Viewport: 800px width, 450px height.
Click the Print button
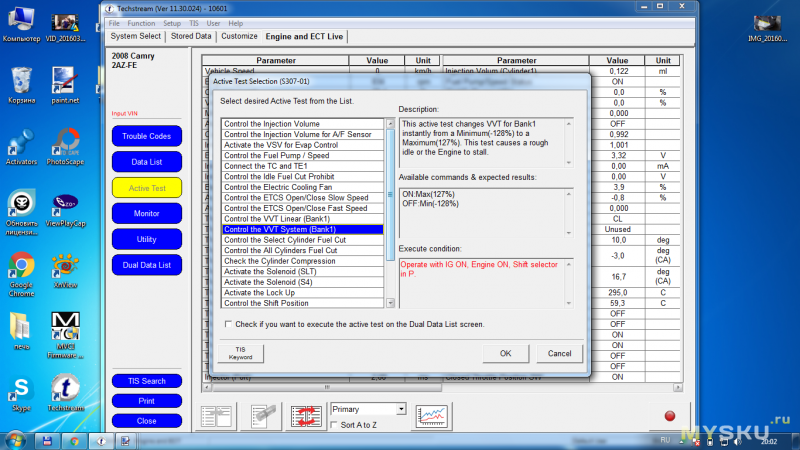(147, 401)
